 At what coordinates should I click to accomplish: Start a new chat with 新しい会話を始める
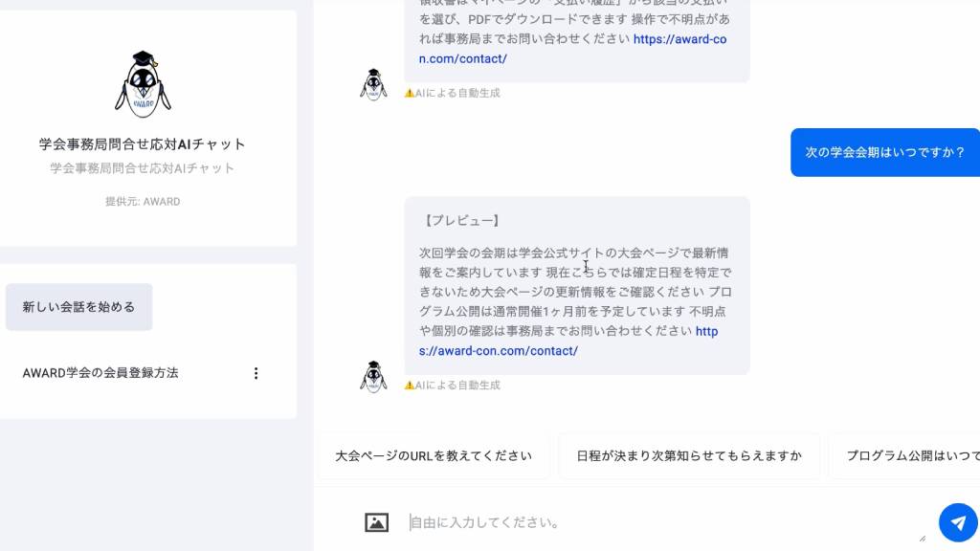tap(79, 307)
